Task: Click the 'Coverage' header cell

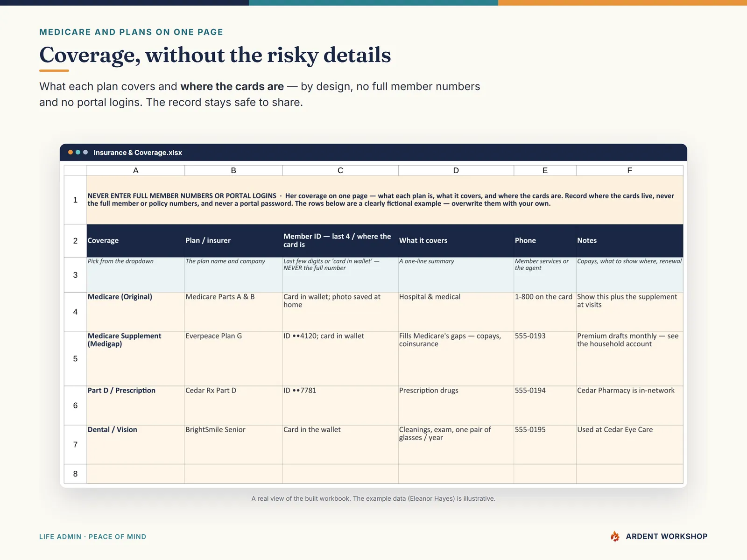Action: coord(136,241)
